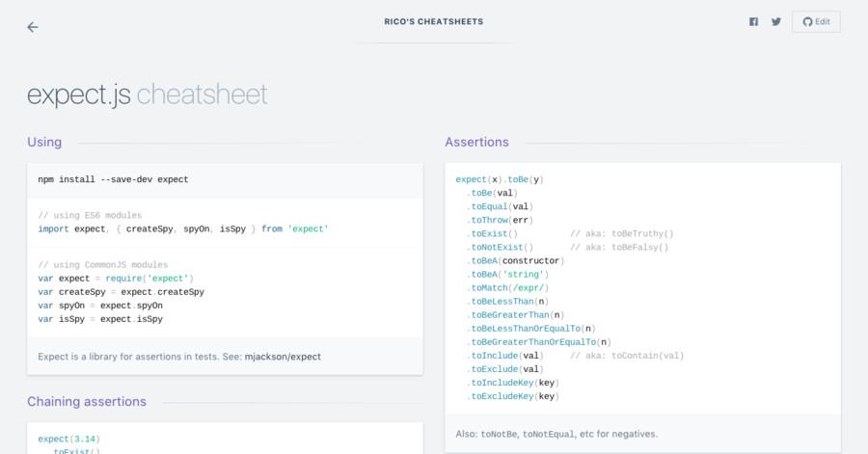Viewport: 868px width, 454px height.
Task: Click the import expect from 'expect' line
Action: click(183, 229)
